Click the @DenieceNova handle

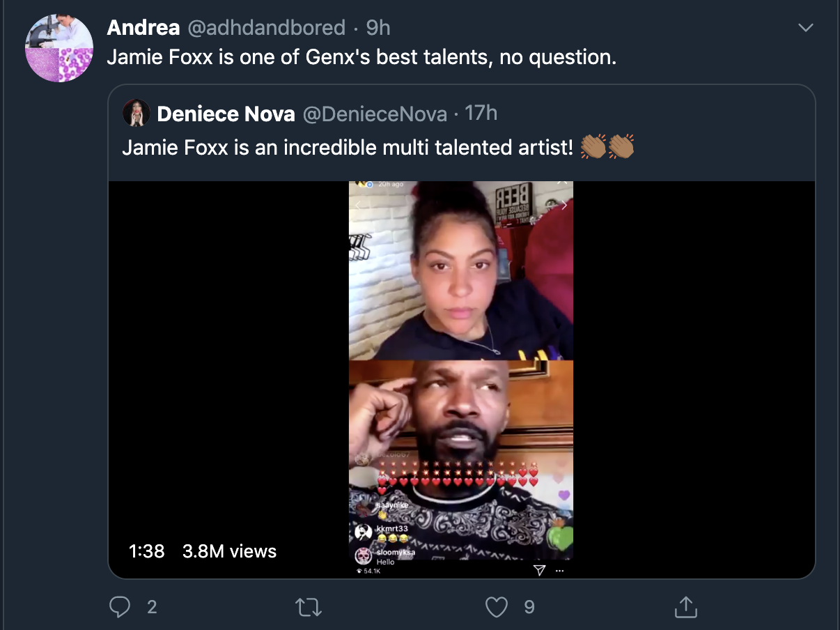point(376,114)
